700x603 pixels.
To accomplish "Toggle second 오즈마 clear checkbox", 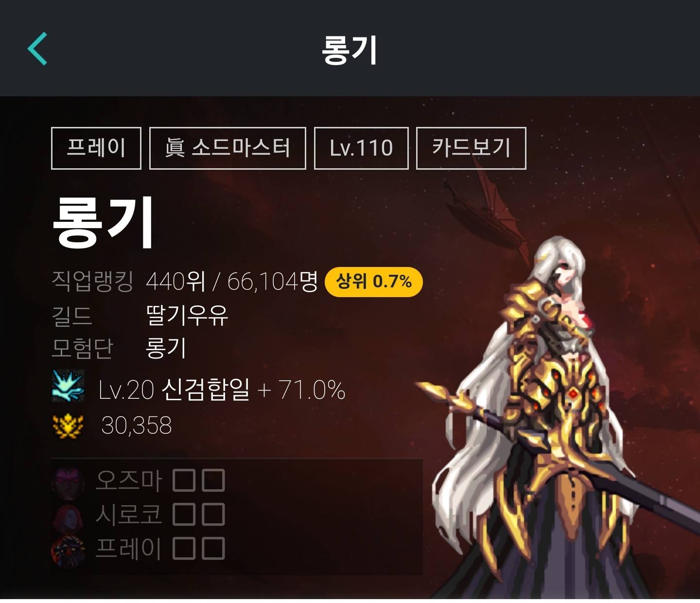I will (213, 480).
